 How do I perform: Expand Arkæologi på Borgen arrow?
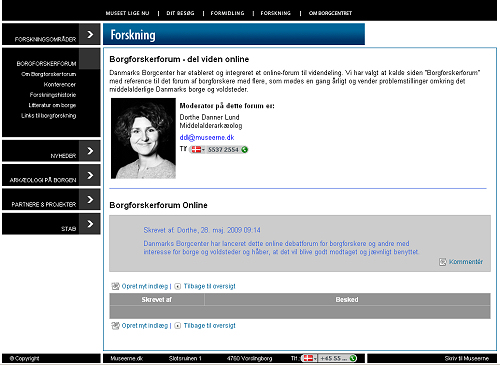click(x=90, y=175)
